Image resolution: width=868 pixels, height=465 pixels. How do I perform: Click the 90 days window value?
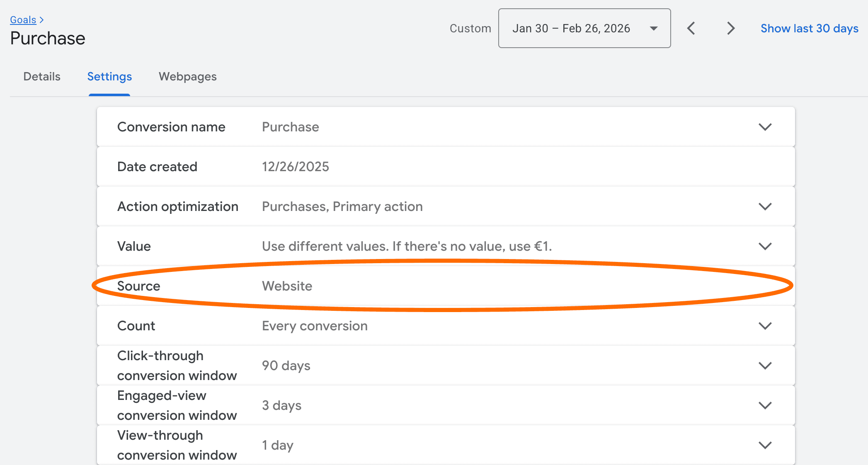tap(286, 366)
